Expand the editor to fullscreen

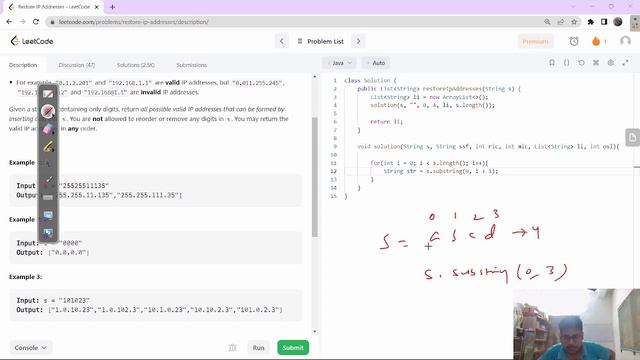point(625,63)
